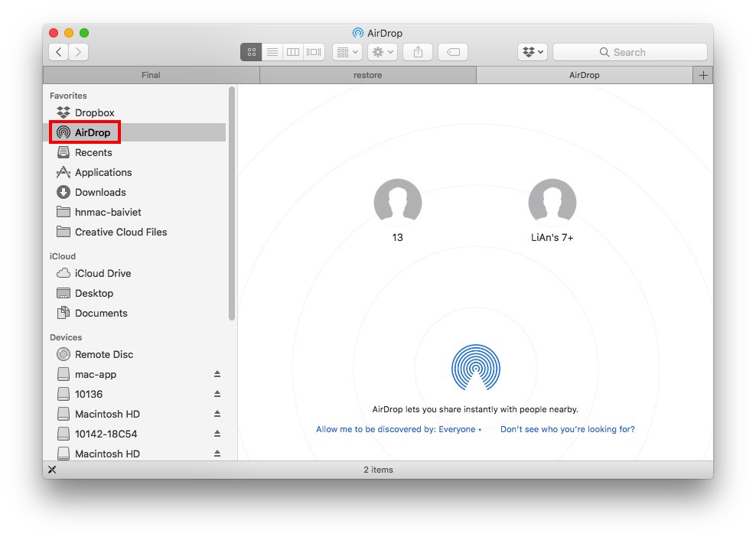Open the gear Action menu

tap(383, 52)
